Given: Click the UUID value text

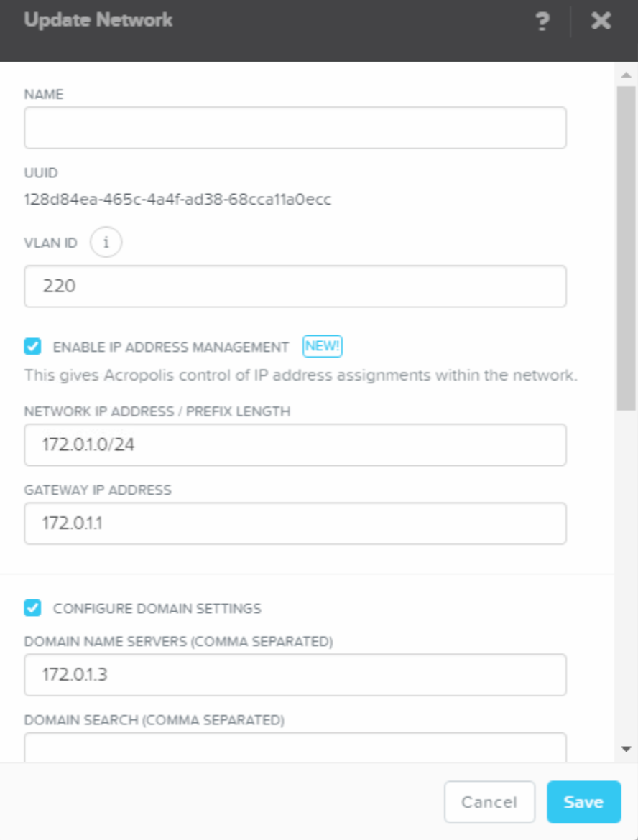Looking at the screenshot, I should pyautogui.click(x=177, y=200).
